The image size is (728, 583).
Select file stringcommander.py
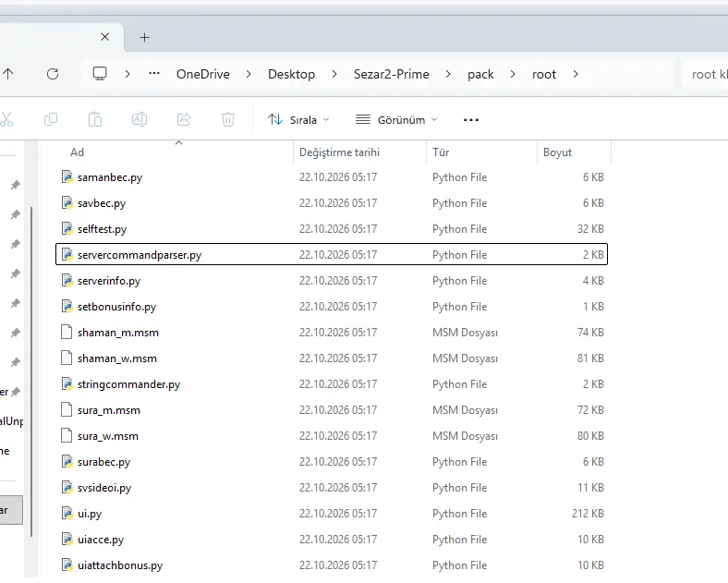click(x=332, y=383)
